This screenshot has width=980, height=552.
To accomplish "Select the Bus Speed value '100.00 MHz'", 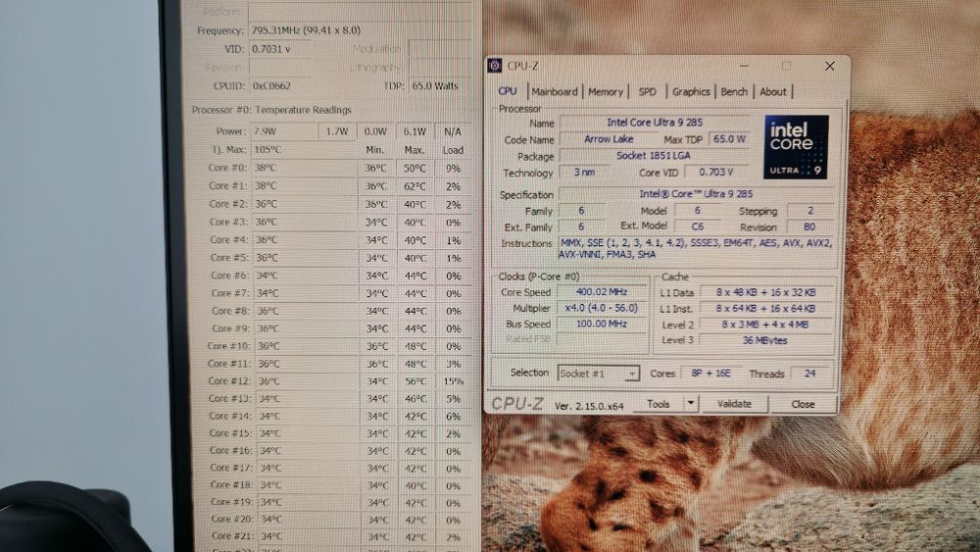I will click(x=602, y=324).
